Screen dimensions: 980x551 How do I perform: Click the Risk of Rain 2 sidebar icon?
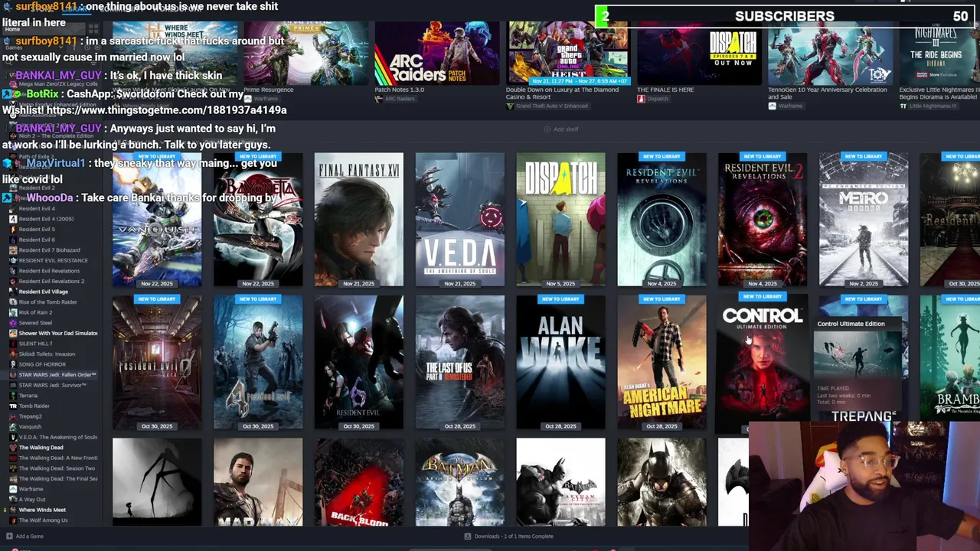13,312
